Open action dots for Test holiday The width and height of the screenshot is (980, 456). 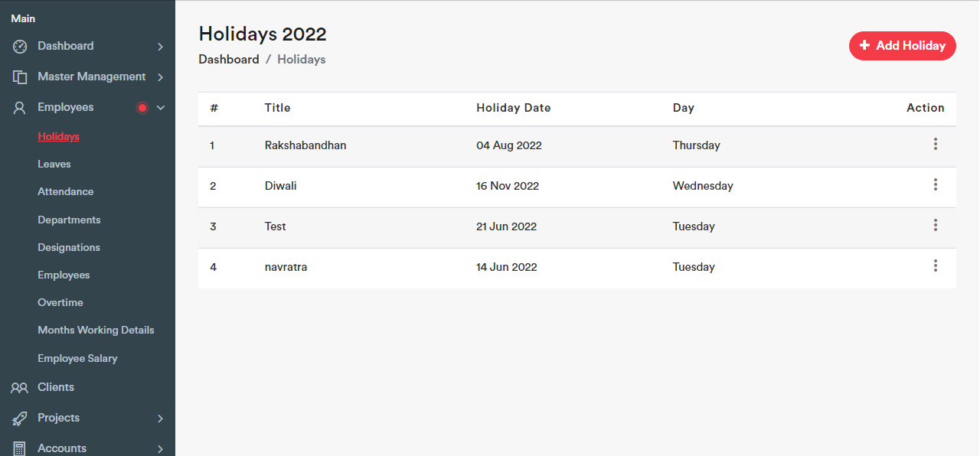coord(935,226)
